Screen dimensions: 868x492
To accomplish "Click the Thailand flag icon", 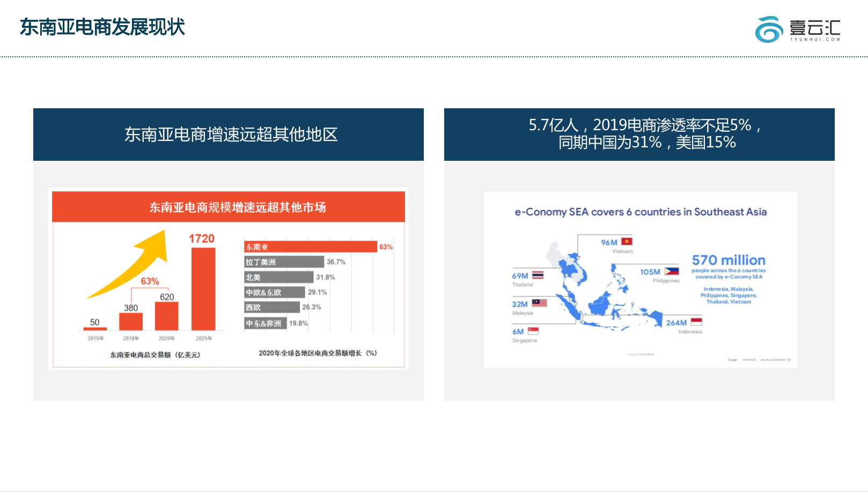I will 538,275.
